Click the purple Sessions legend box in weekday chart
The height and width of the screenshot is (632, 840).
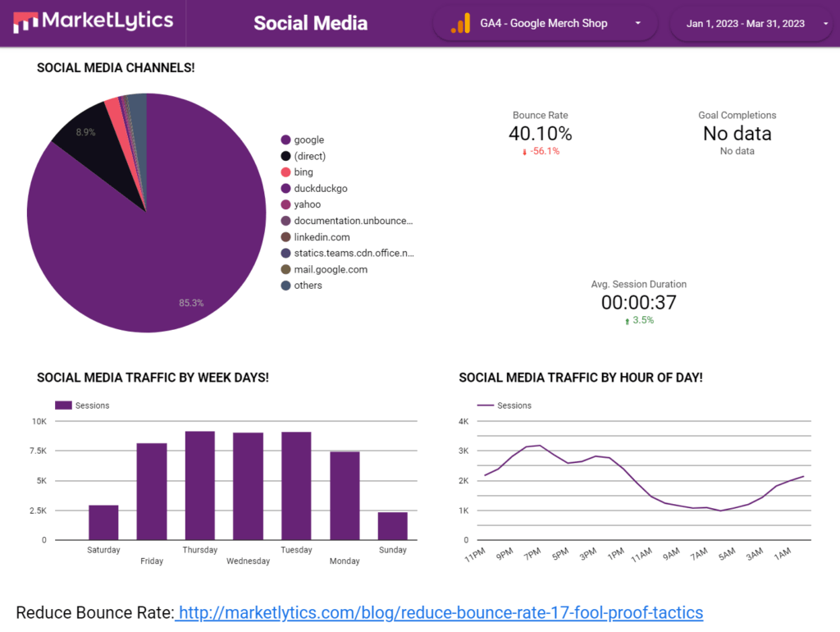pos(63,405)
